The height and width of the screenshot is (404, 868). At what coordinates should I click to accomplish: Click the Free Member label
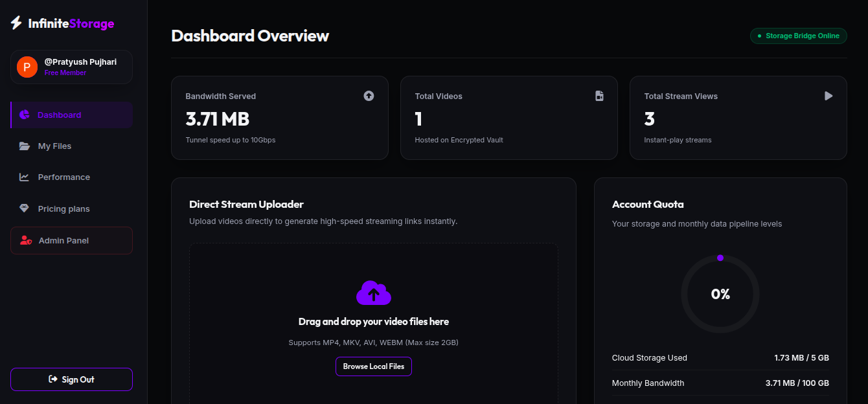pos(65,73)
